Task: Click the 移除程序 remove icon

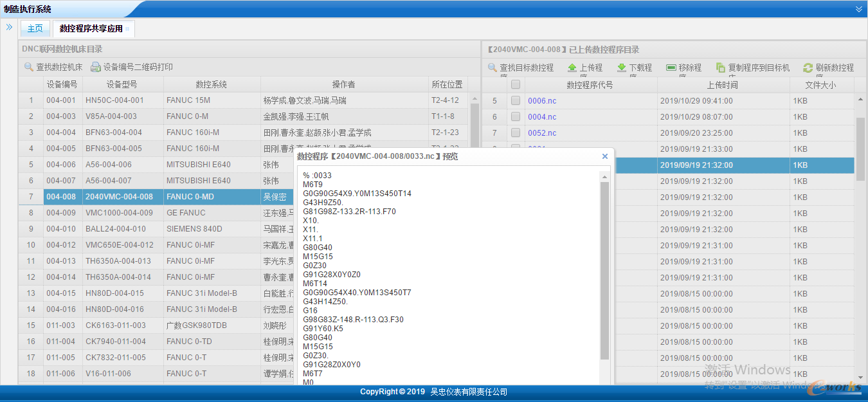Action: point(671,68)
